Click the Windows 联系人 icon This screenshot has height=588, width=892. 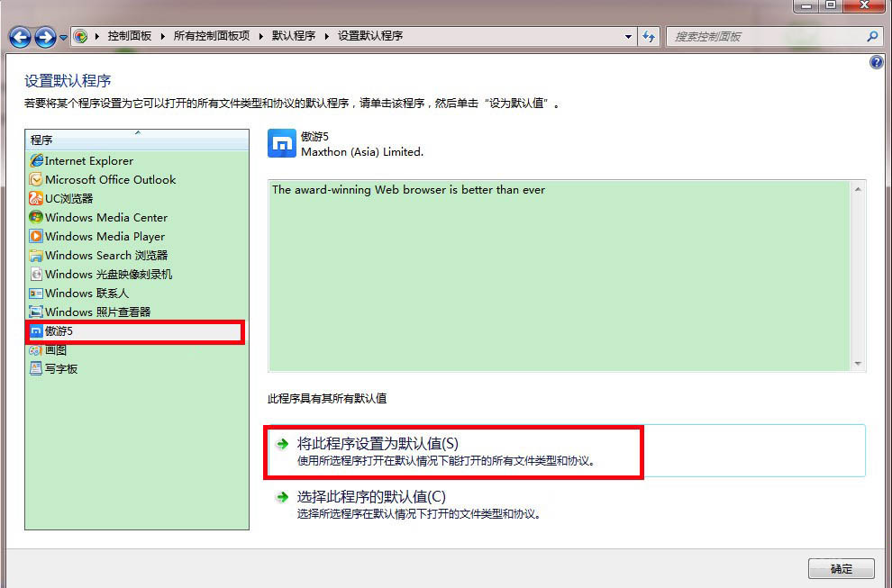click(x=36, y=293)
